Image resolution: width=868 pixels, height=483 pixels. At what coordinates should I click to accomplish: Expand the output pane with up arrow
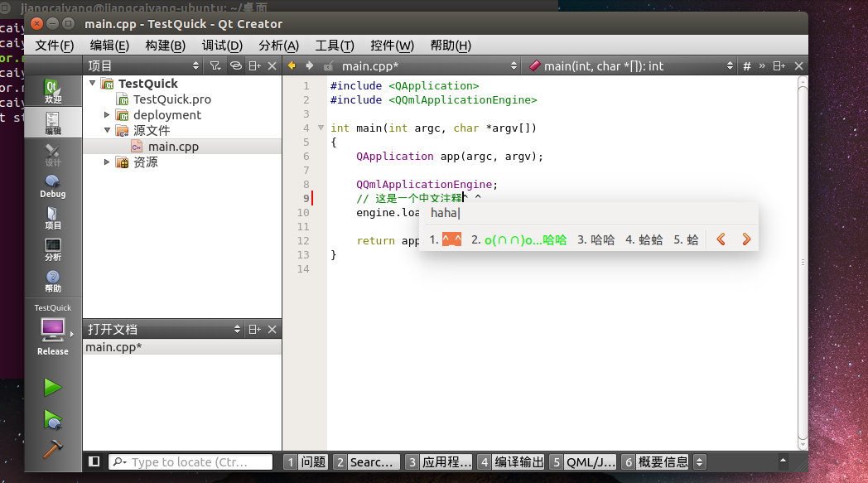[783, 461]
